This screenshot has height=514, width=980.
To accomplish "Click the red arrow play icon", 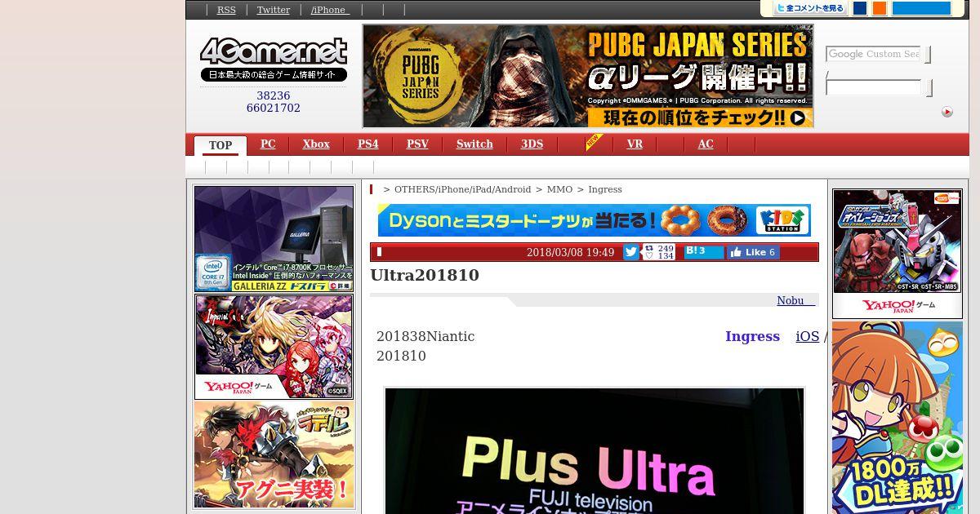I will click(947, 112).
